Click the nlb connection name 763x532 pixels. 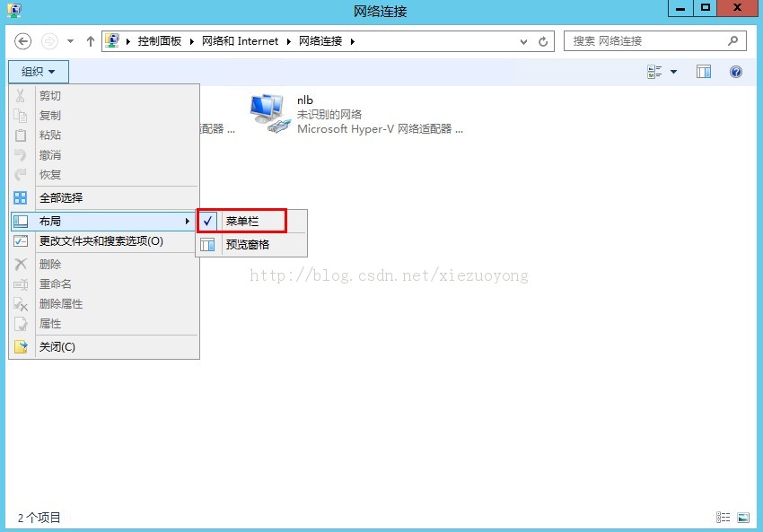305,100
